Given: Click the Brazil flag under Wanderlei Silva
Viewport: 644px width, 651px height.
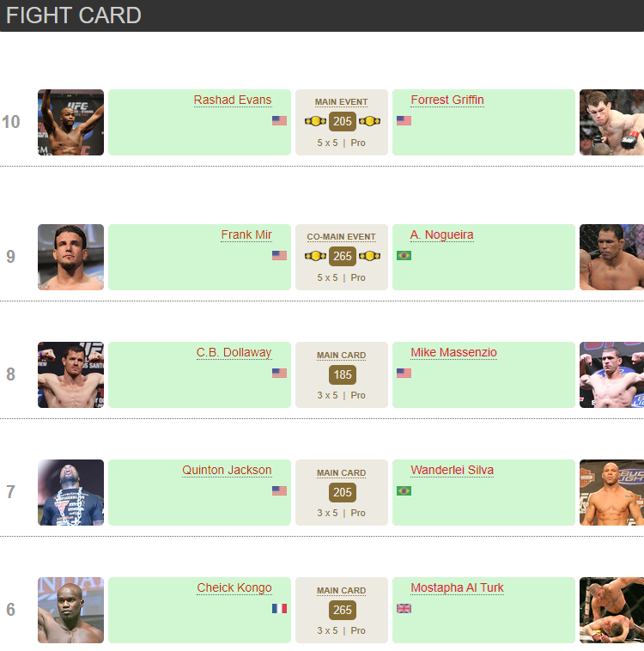Looking at the screenshot, I should point(404,490).
